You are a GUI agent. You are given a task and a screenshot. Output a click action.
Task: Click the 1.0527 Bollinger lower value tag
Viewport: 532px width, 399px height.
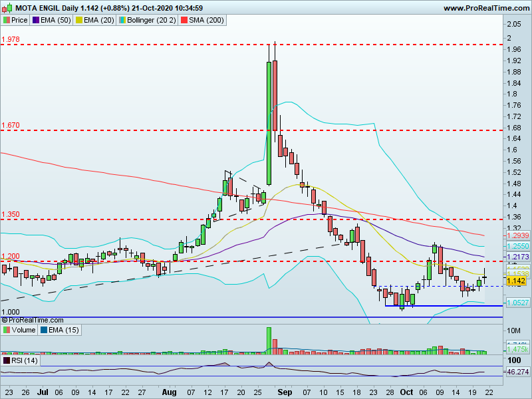[x=518, y=303]
